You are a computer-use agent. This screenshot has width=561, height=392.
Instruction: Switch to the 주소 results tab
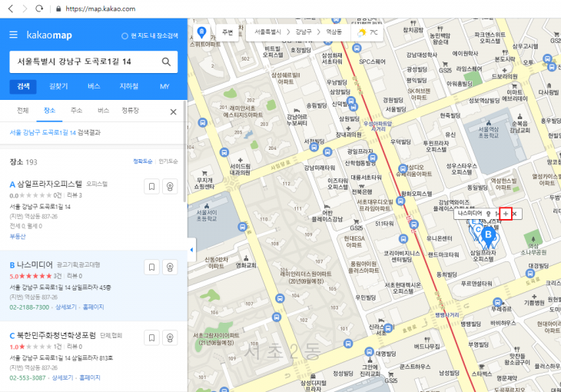tap(76, 111)
